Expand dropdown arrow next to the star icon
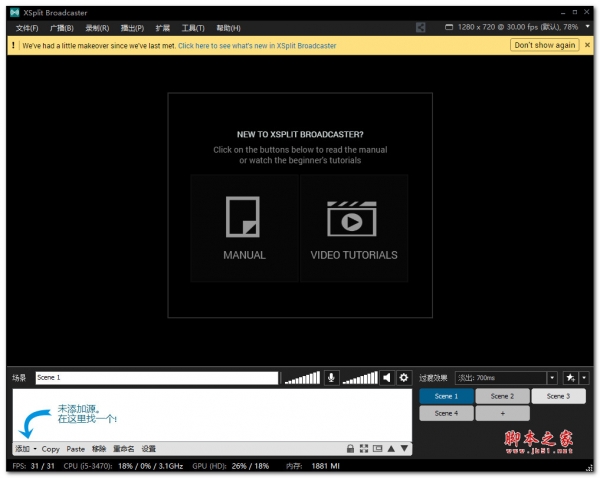Viewport: 600px width, 478px height. tap(584, 378)
